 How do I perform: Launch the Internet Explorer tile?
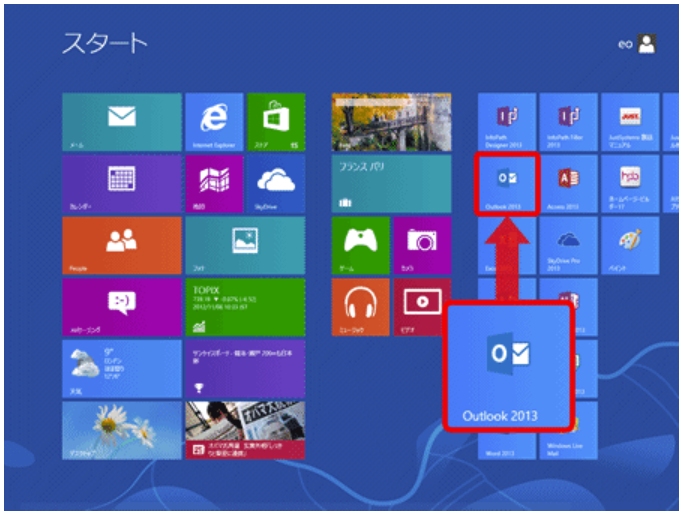(214, 122)
